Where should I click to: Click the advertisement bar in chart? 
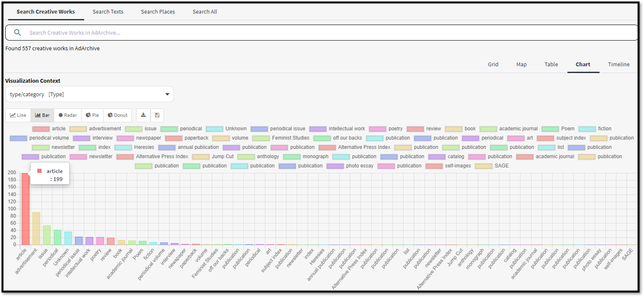tap(36, 228)
